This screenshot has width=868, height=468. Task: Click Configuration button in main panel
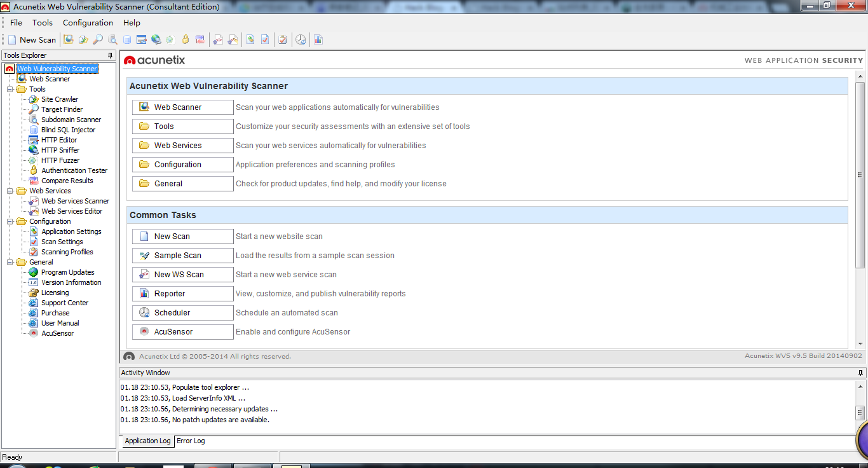(183, 165)
